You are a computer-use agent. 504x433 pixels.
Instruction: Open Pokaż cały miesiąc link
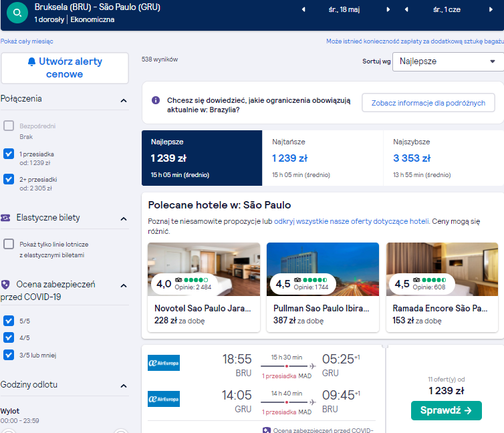pos(27,41)
